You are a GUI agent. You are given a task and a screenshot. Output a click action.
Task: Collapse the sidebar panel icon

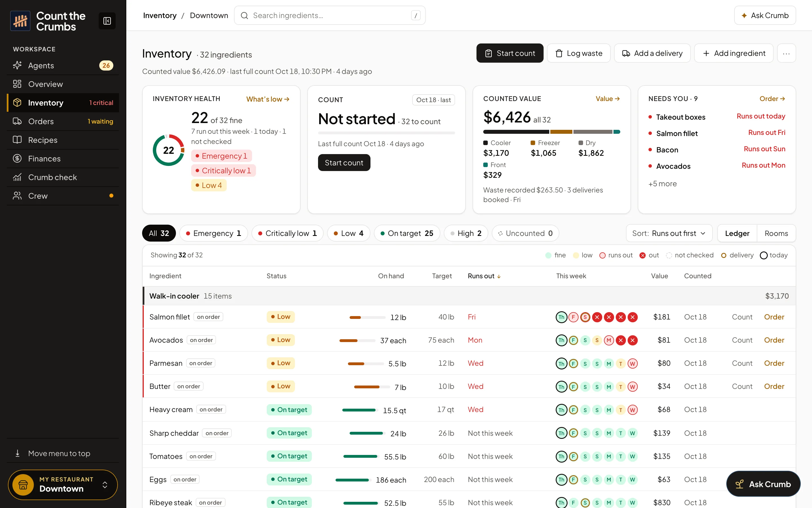(x=107, y=21)
